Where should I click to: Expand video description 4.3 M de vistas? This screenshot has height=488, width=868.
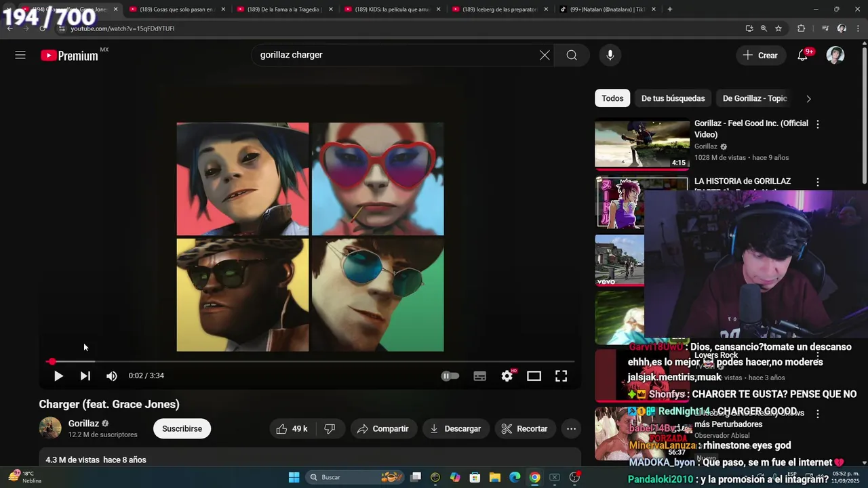pos(310,459)
